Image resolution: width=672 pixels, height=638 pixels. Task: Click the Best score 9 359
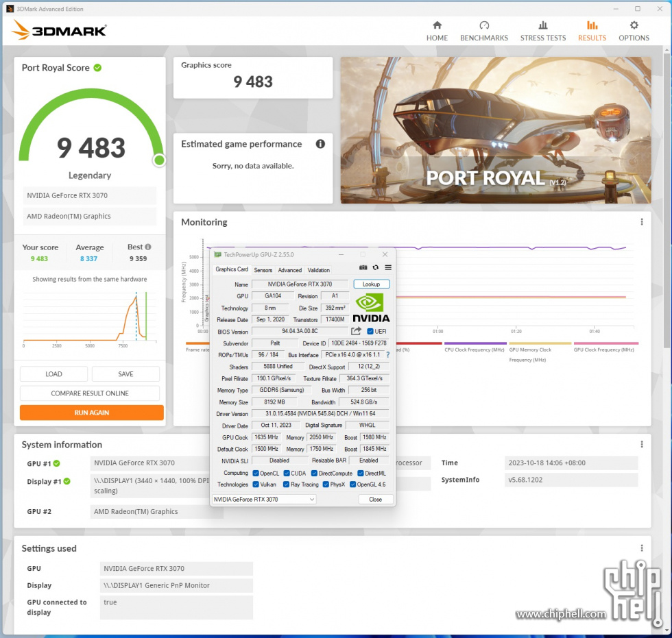coord(138,258)
